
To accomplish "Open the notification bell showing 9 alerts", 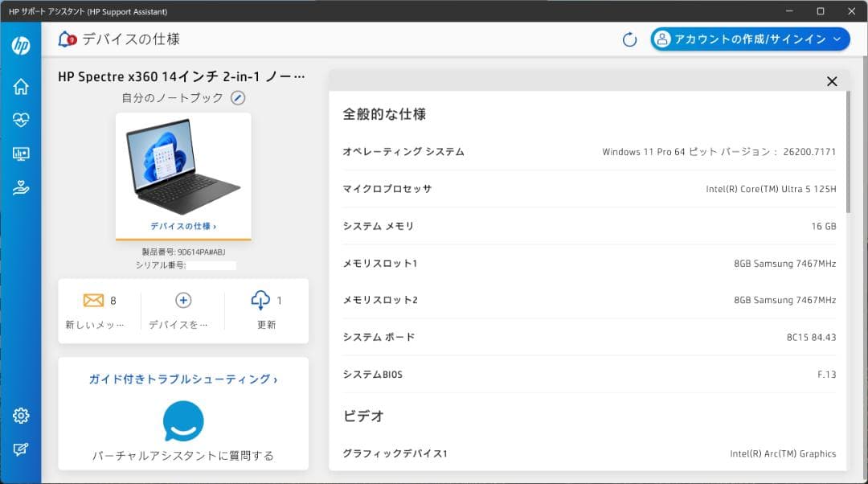I will coord(63,37).
